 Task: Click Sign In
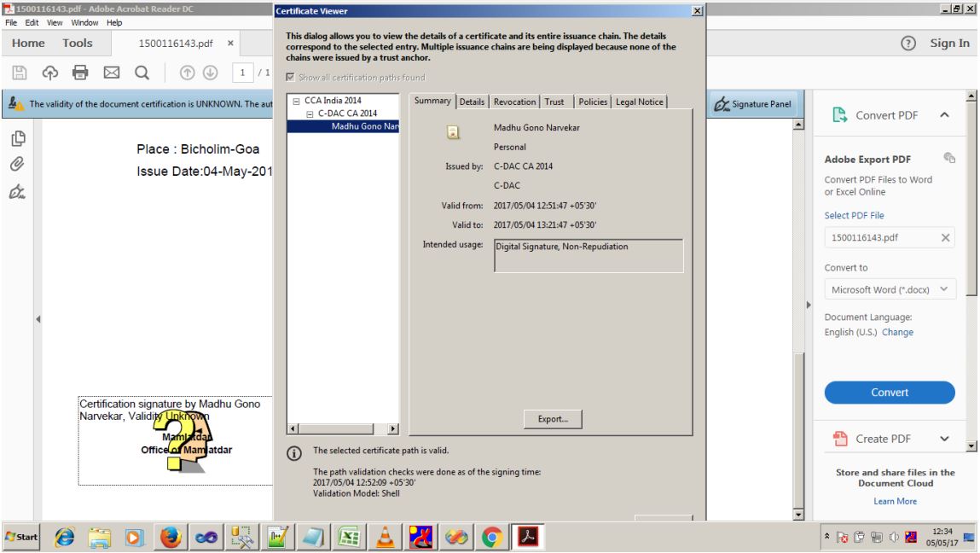[949, 44]
